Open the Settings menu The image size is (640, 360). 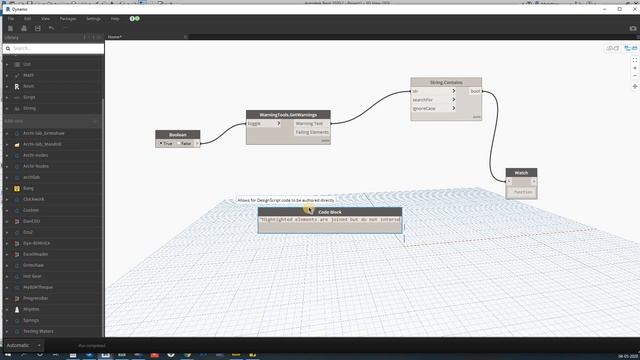point(93,19)
